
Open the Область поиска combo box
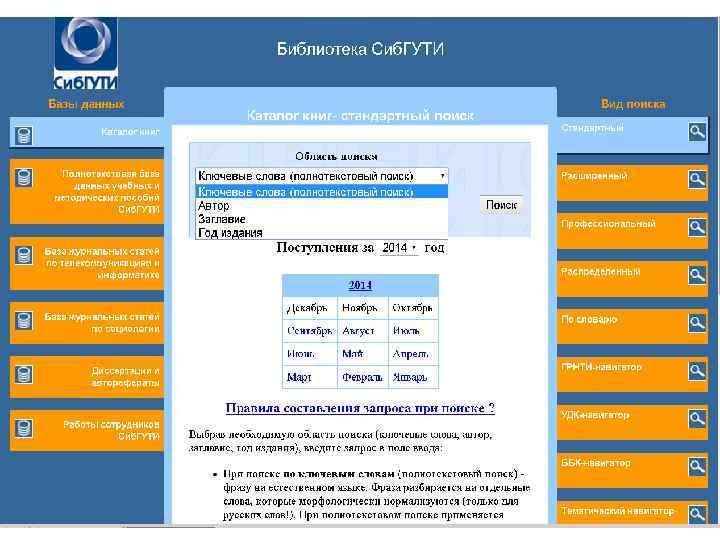(321, 176)
